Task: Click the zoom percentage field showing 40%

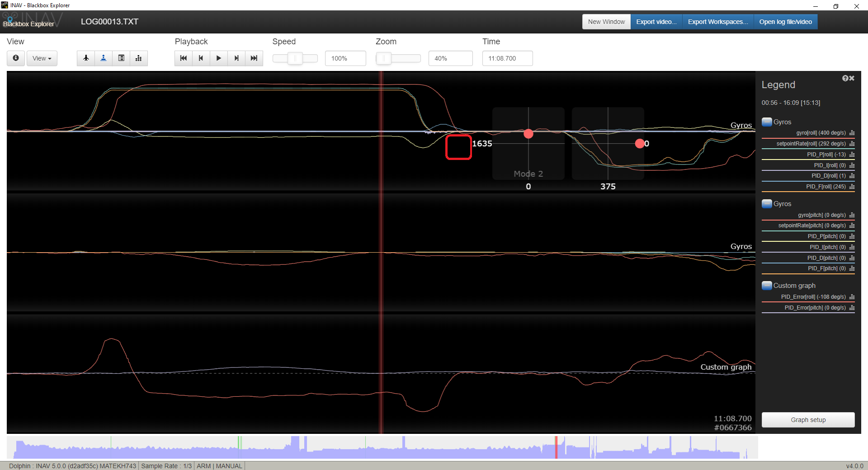Action: pos(451,58)
